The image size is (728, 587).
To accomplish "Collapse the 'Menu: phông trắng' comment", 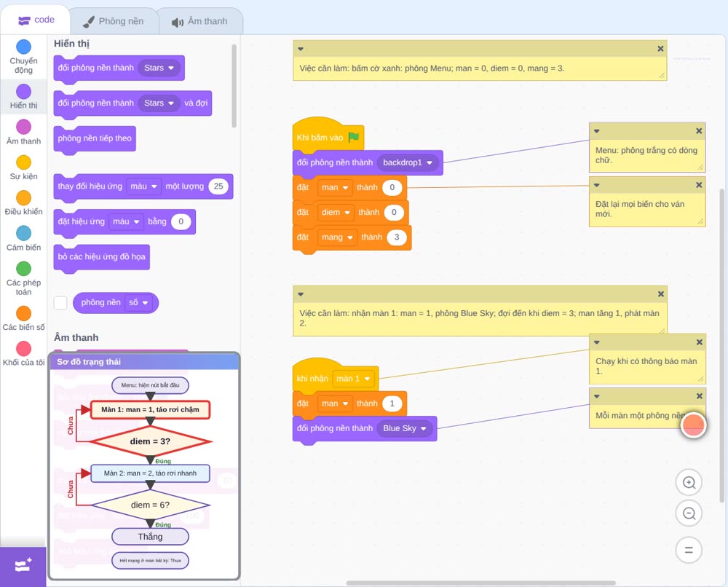I will [597, 131].
